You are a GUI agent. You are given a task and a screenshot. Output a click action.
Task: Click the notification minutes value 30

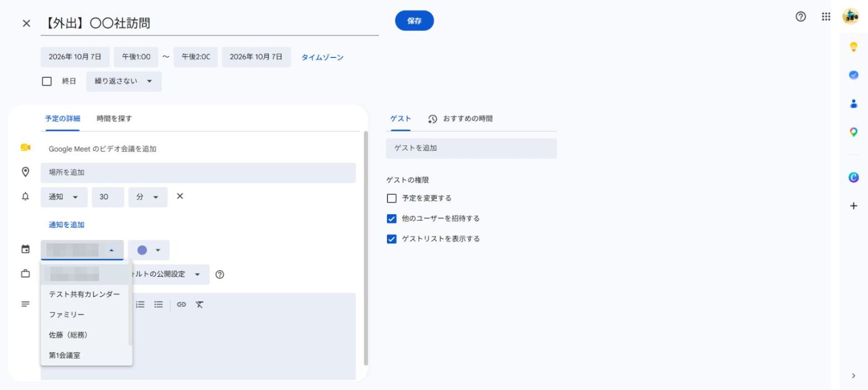pos(108,197)
